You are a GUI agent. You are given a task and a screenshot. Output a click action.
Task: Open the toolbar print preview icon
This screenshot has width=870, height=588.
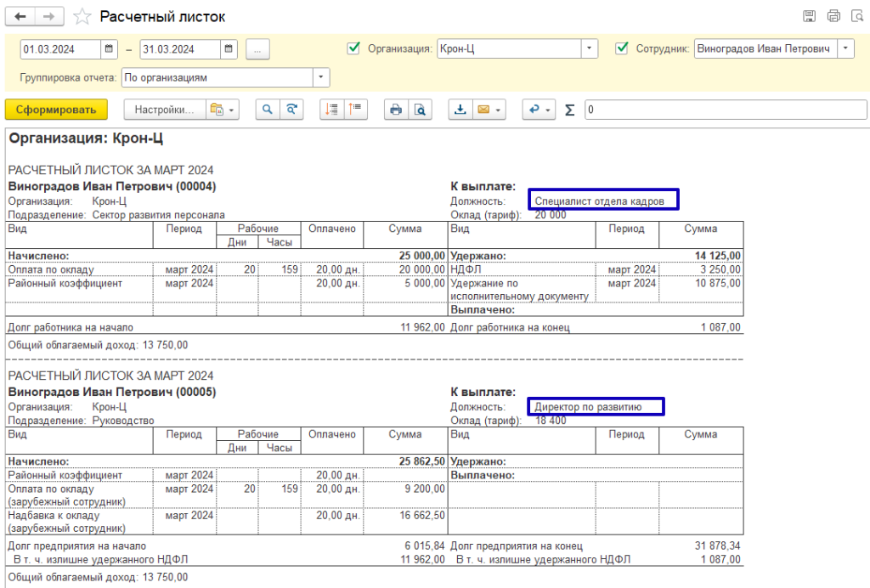(x=420, y=110)
